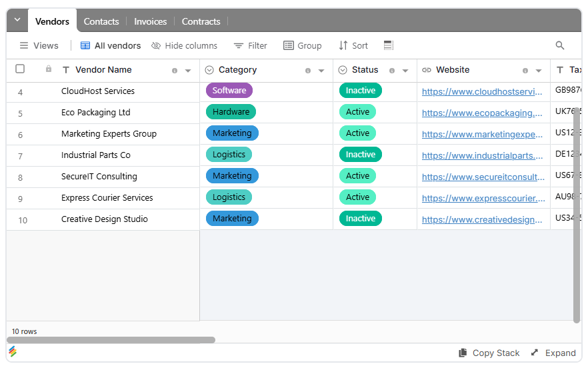Viewport: 588px width, 370px height.
Task: Click the Inactive status for Creative Design Studio
Action: tap(361, 219)
